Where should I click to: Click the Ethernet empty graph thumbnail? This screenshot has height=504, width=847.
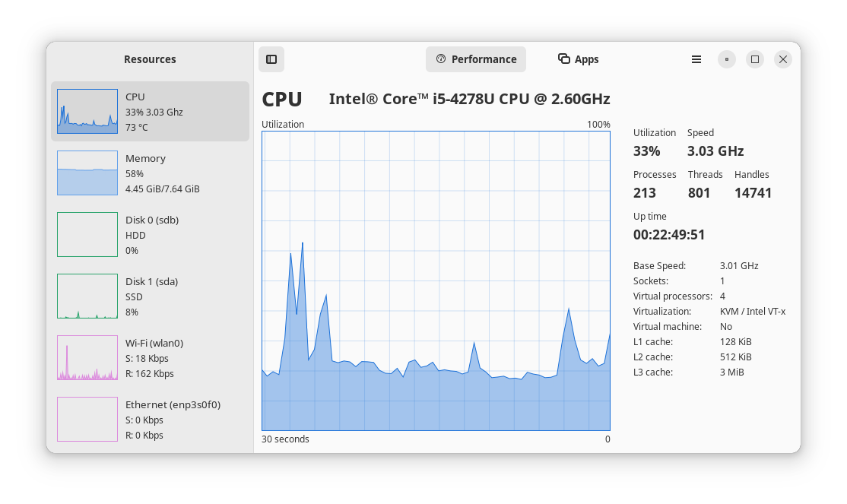(x=87, y=419)
